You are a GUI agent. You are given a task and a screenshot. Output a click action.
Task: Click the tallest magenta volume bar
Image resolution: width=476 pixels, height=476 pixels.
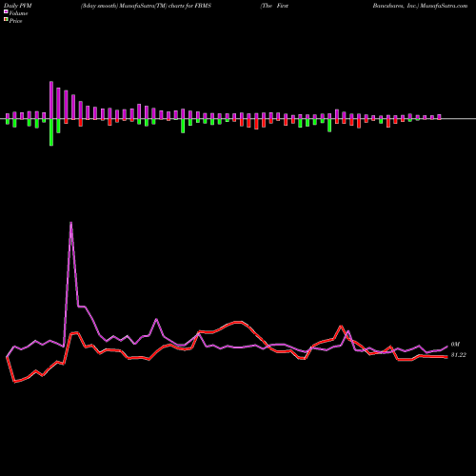tap(51, 100)
